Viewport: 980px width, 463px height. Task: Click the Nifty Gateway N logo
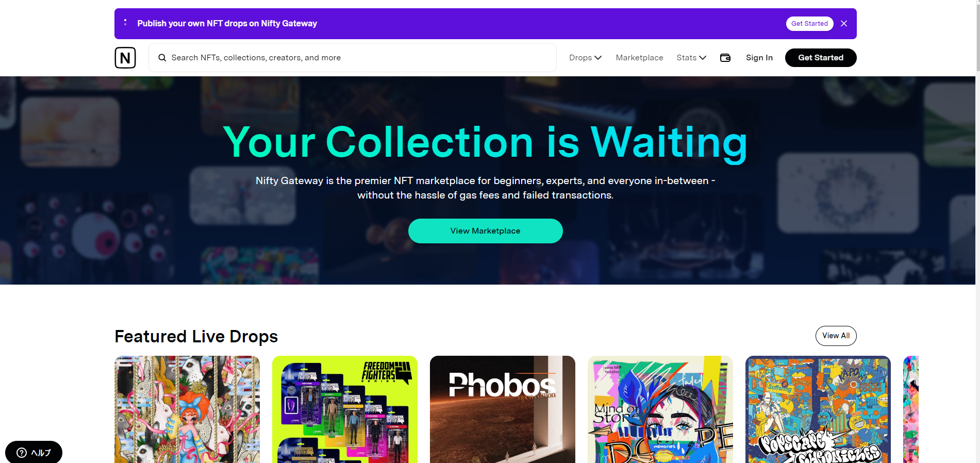pyautogui.click(x=125, y=58)
